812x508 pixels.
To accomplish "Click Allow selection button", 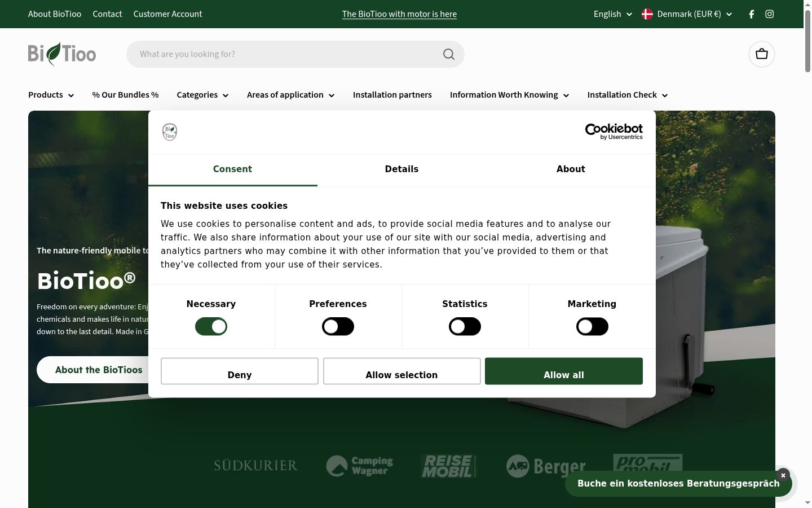I will click(401, 371).
